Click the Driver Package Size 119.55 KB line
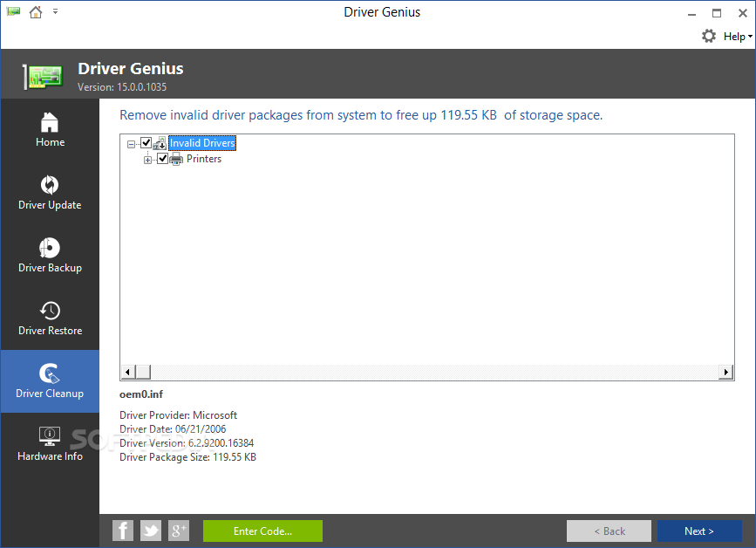Image resolution: width=756 pixels, height=548 pixels. [x=188, y=457]
